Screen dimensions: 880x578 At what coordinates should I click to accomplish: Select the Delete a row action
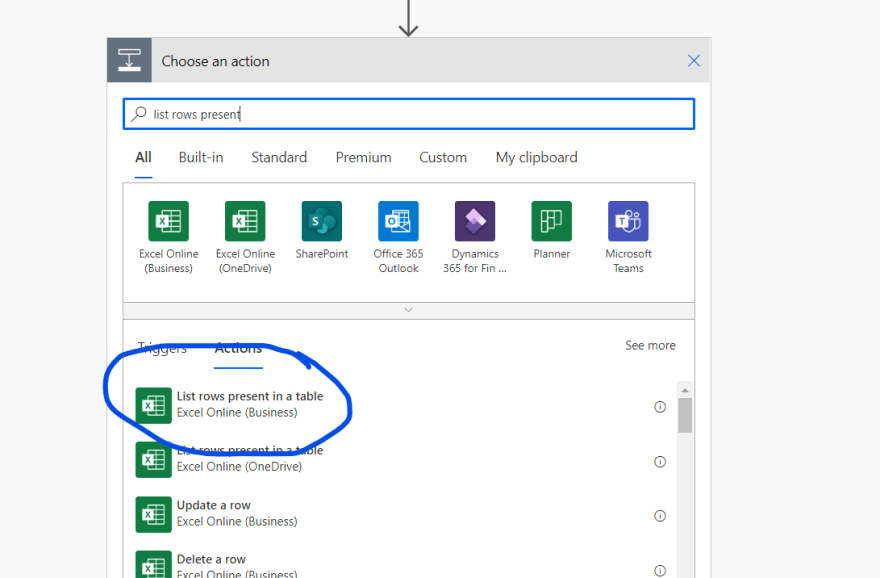point(401,565)
